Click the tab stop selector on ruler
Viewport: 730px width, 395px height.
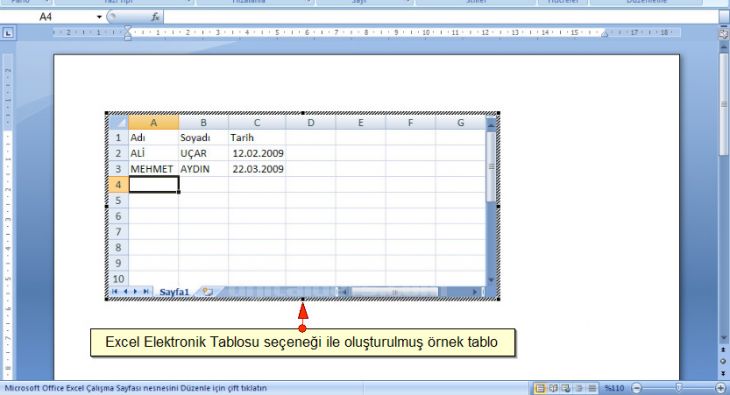tap(8, 33)
